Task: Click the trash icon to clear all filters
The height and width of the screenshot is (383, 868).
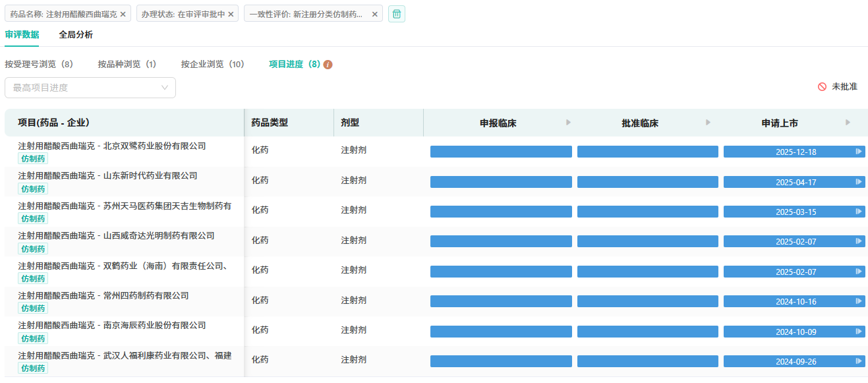Action: (x=396, y=14)
